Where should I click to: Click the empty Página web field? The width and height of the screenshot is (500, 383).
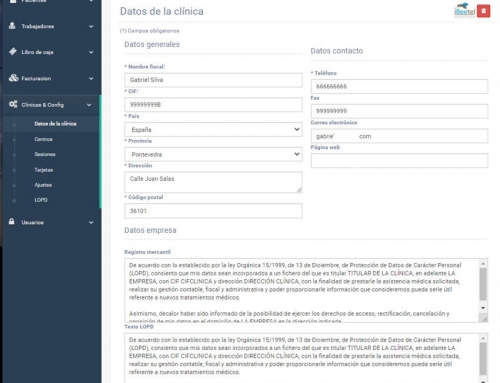399,161
